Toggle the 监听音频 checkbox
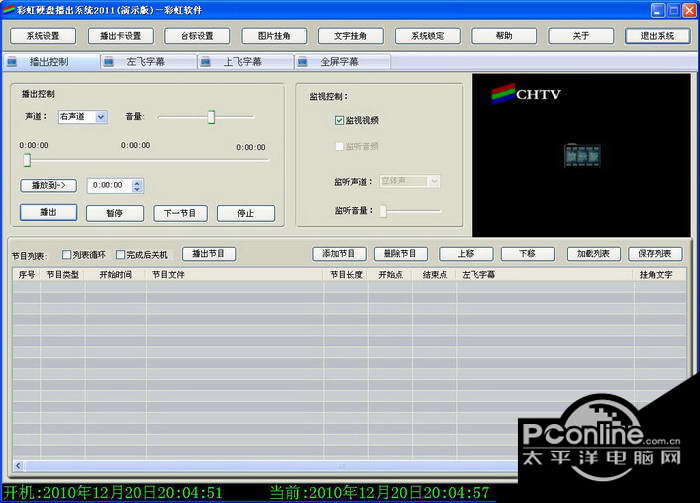700x503 pixels. click(339, 146)
